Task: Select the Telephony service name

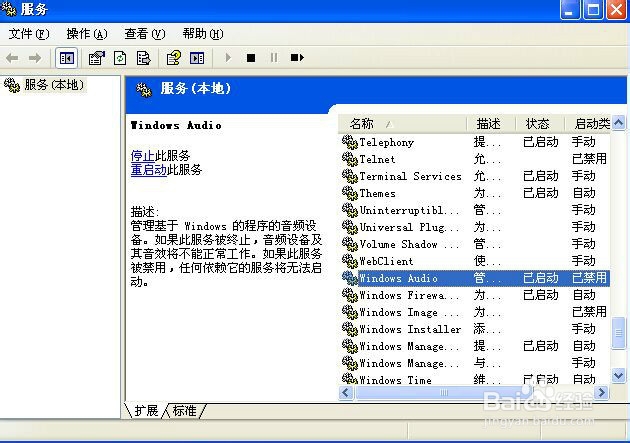Action: (387, 142)
